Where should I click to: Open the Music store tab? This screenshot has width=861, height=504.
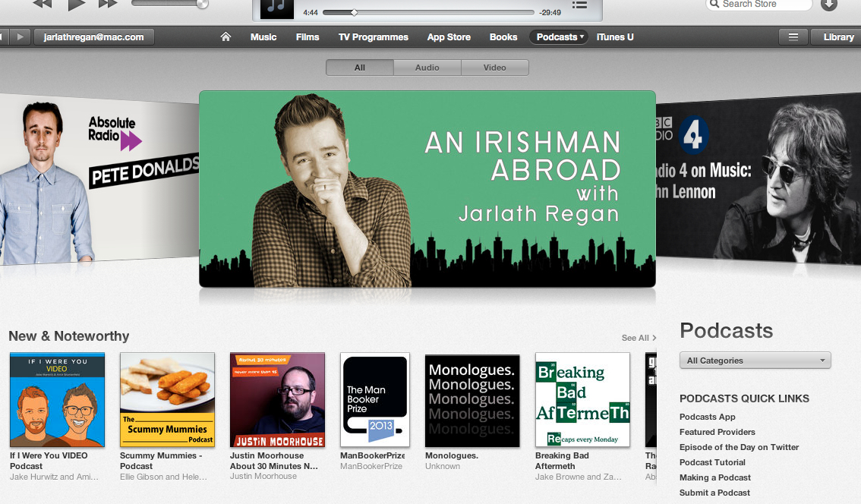click(x=263, y=36)
